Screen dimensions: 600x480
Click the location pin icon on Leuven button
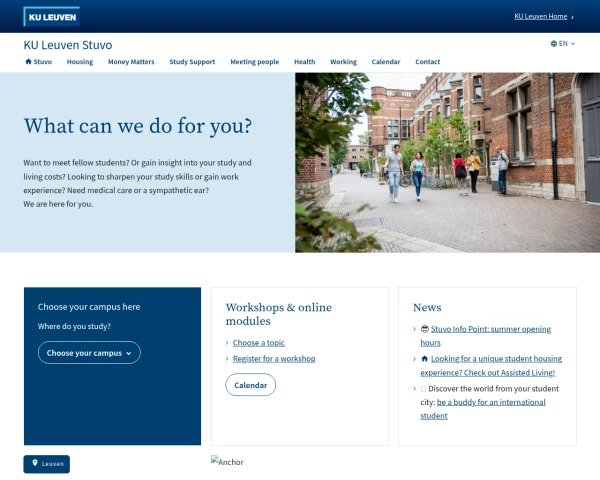click(x=35, y=463)
